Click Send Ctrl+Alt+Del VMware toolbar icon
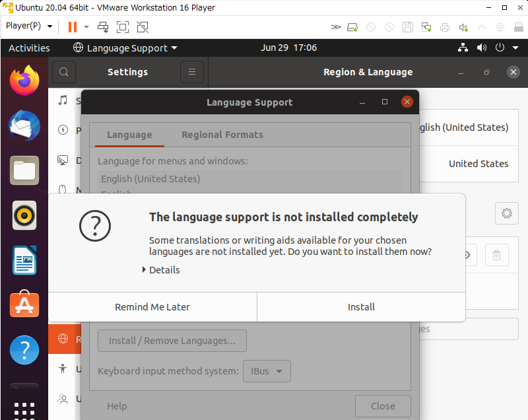 [103, 27]
